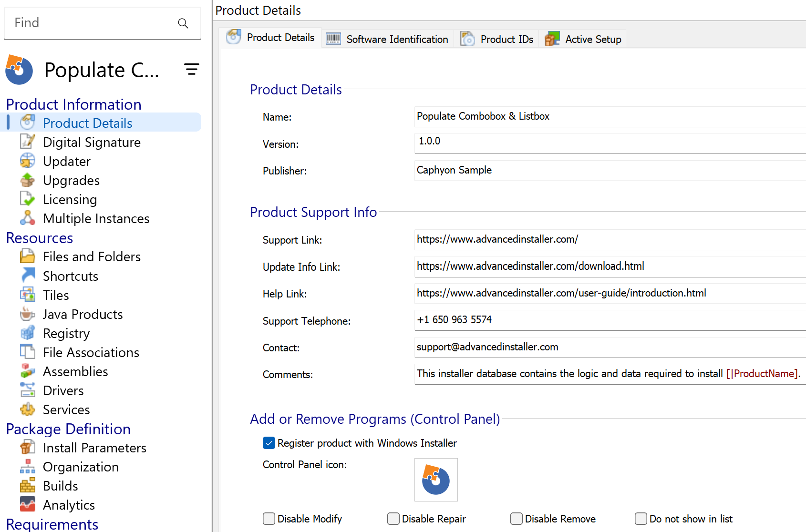This screenshot has width=806, height=532.
Task: Click the Update Info Link field
Action: click(610, 266)
